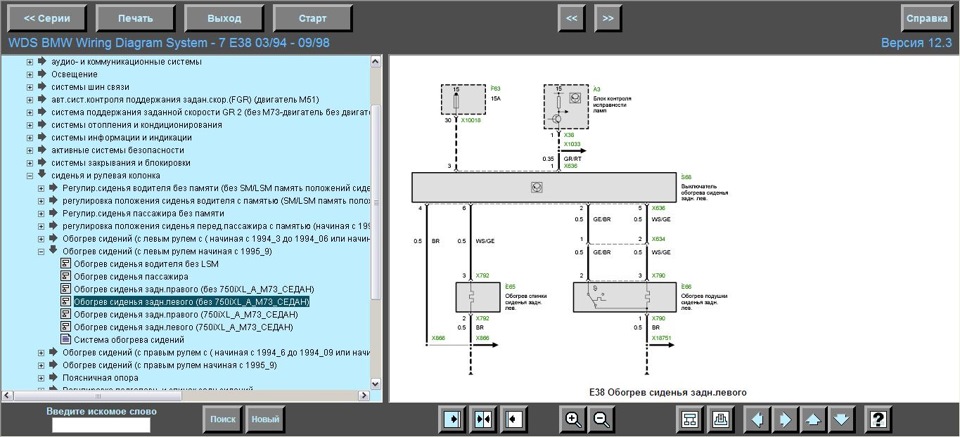
Task: Focus the search word input field
Action: (101, 425)
